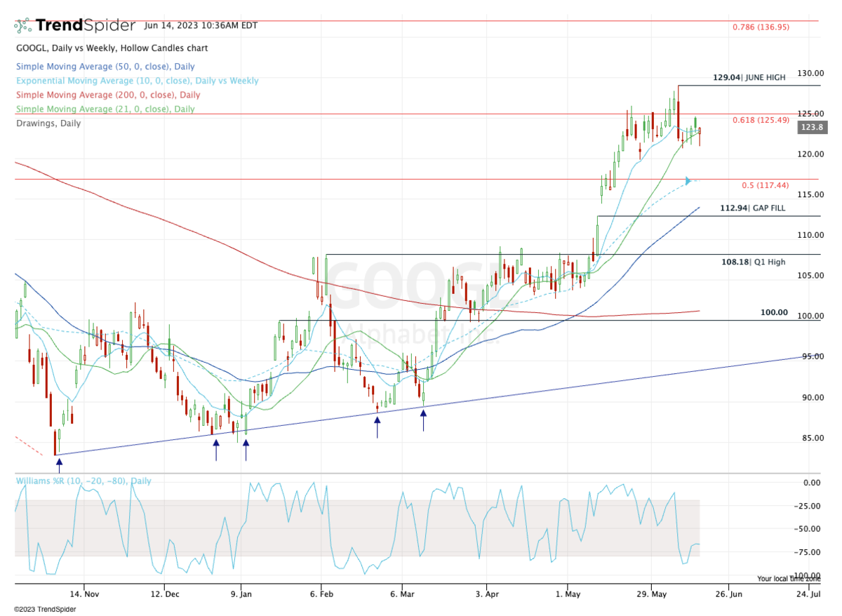
Task: Click the bold 100.00 level label
Action: 774,312
